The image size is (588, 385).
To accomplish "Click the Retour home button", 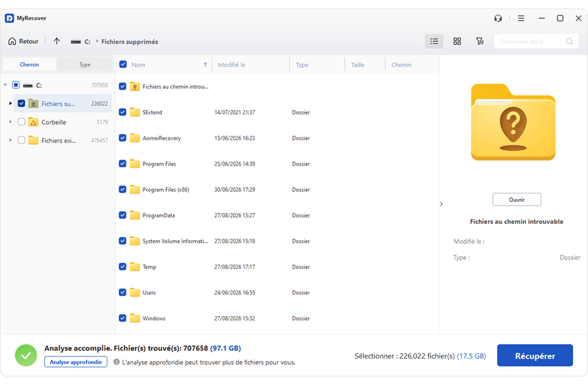I will [x=23, y=41].
